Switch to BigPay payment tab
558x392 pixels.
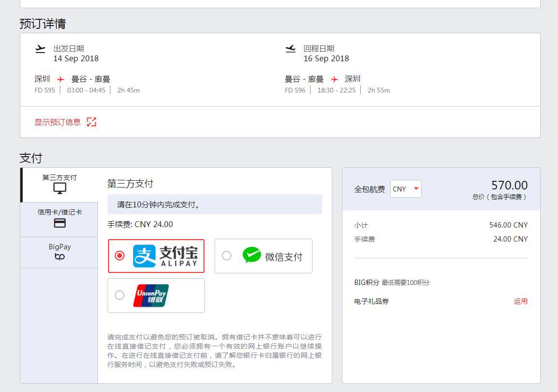pos(59,252)
